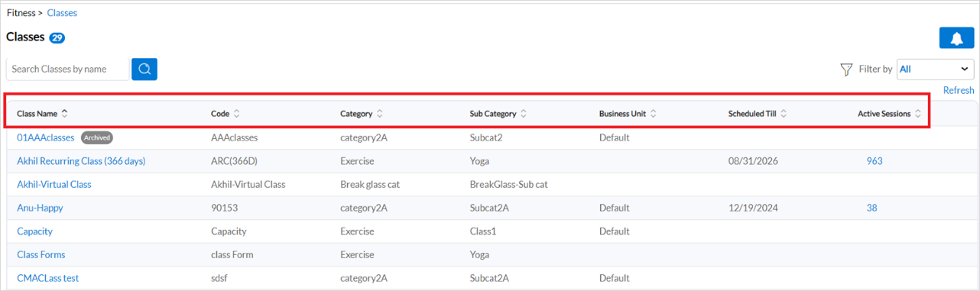Sort by Code column arrows

pos(237,114)
